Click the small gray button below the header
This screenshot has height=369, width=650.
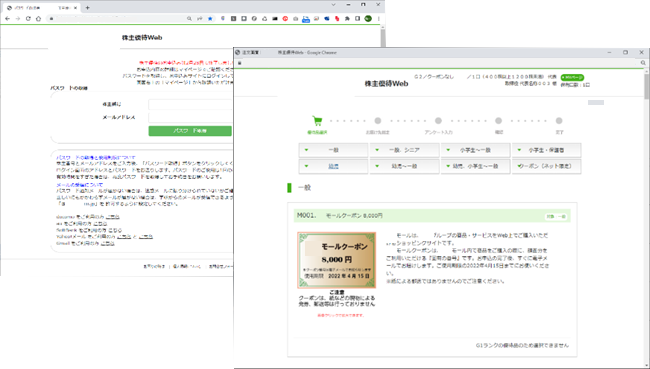tap(596, 102)
